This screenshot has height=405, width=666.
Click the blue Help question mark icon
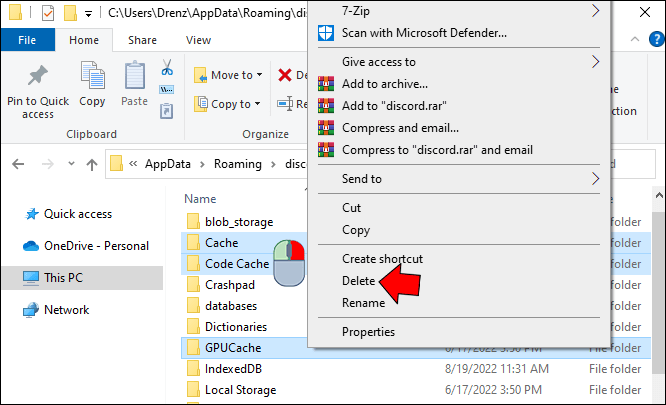point(657,39)
